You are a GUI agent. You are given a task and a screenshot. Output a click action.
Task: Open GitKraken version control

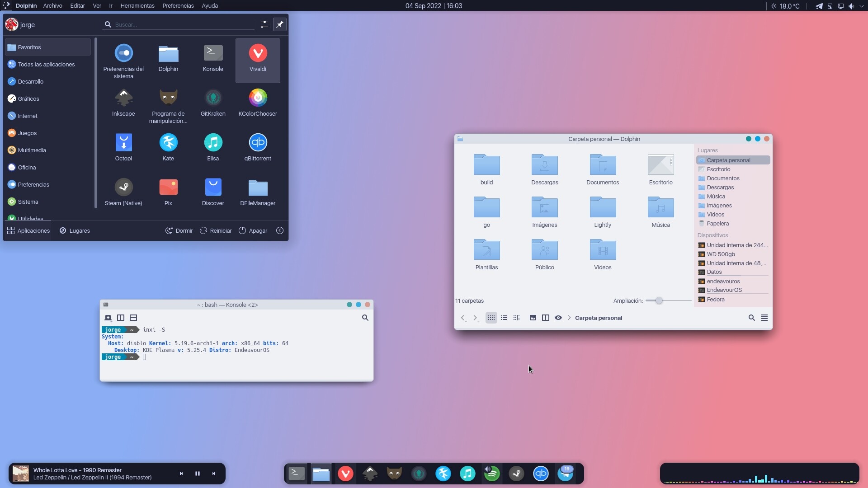[x=212, y=101]
